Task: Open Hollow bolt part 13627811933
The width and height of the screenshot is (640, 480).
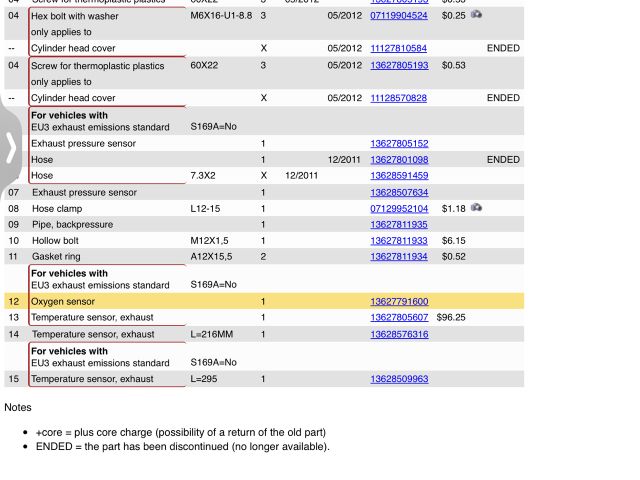Action: (398, 241)
